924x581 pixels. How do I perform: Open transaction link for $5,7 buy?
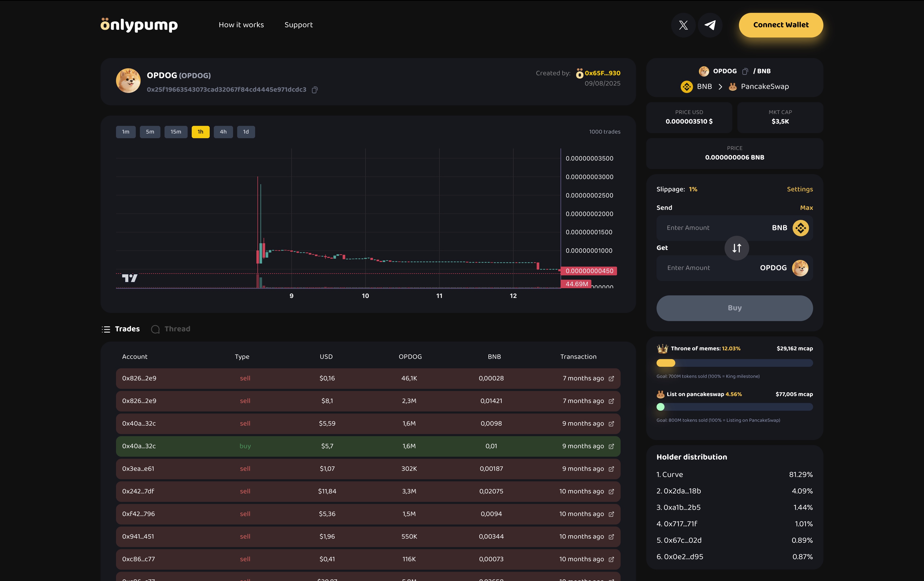coord(611,446)
